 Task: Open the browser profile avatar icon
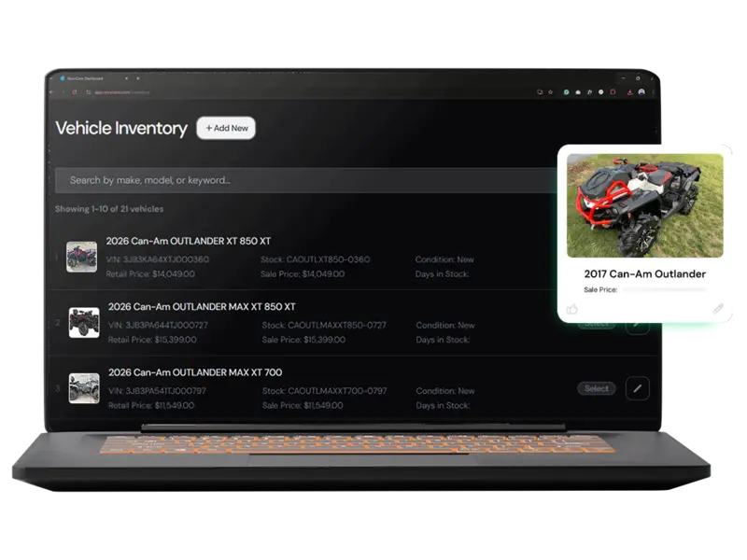pyautogui.click(x=641, y=91)
